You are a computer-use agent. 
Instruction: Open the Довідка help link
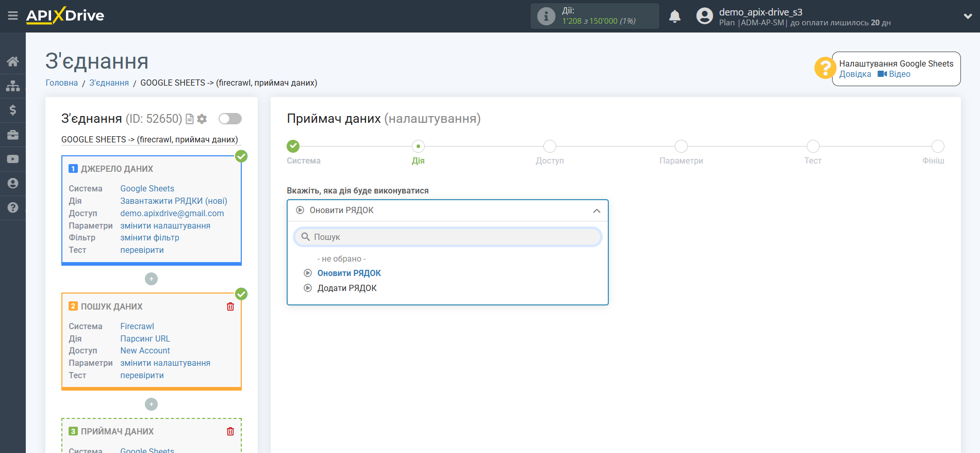click(855, 74)
